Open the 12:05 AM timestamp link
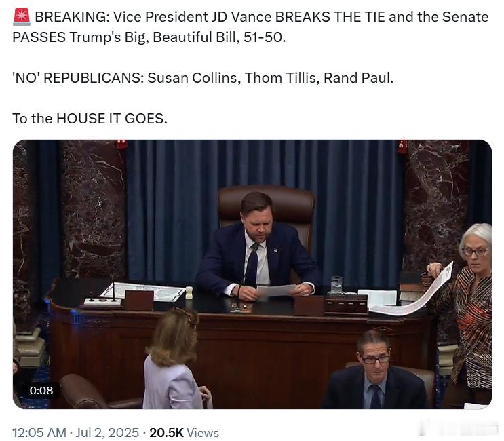The height and width of the screenshot is (441, 504). 39,432
